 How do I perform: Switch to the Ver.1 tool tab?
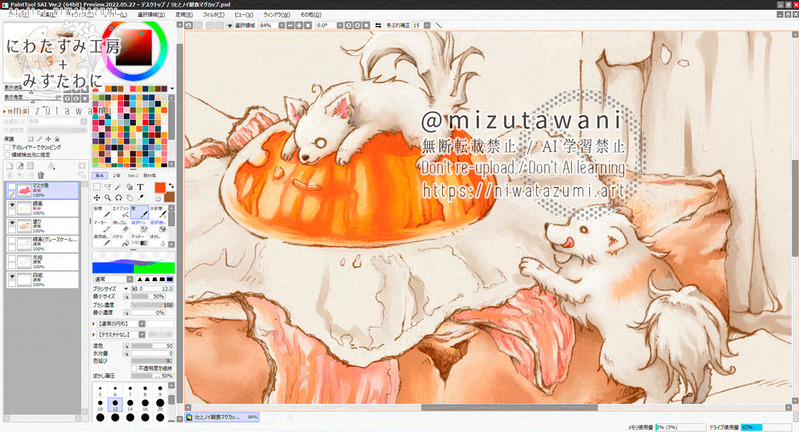click(x=133, y=175)
